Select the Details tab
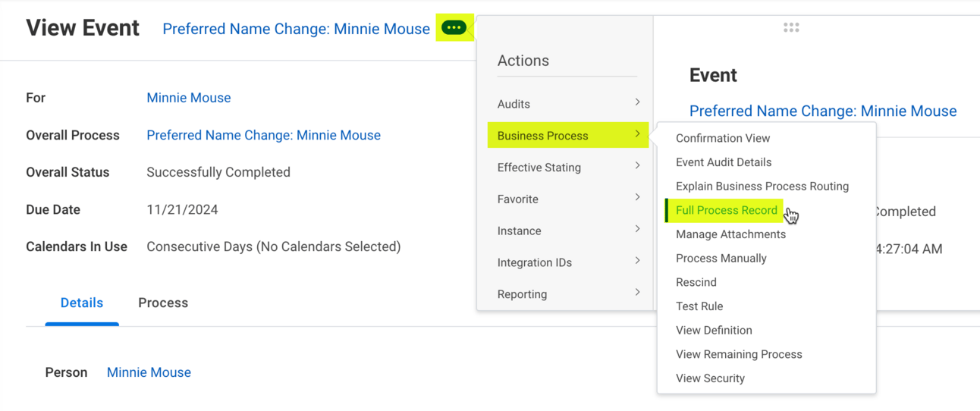Viewport: 980px width, 411px height. pos(82,303)
